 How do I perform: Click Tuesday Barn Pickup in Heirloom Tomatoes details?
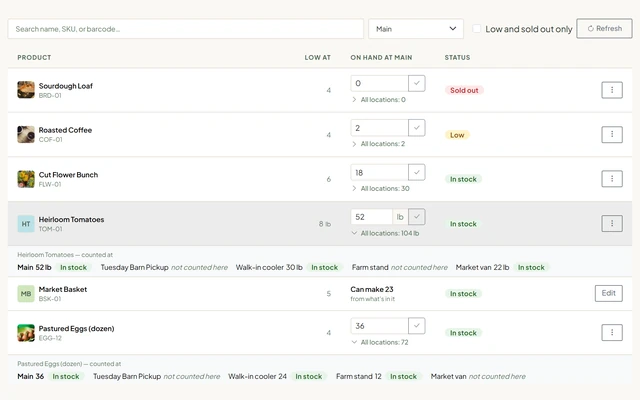134,267
